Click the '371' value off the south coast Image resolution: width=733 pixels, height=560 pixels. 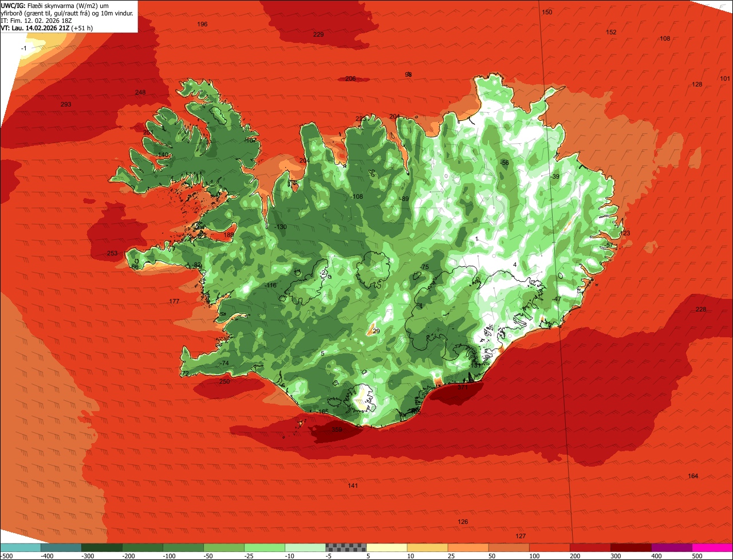[x=463, y=387]
